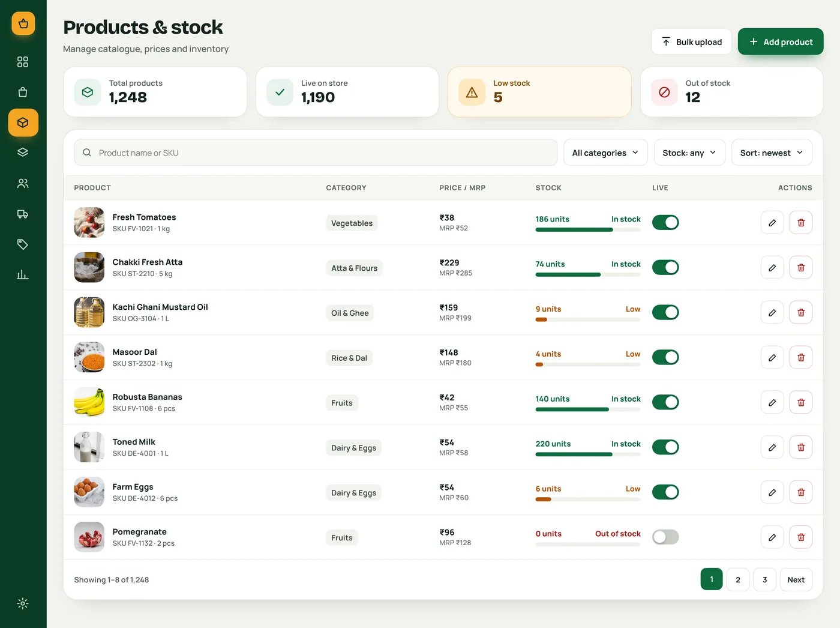Delete Farm Eggs with the trash icon
The width and height of the screenshot is (840, 628).
click(x=801, y=492)
